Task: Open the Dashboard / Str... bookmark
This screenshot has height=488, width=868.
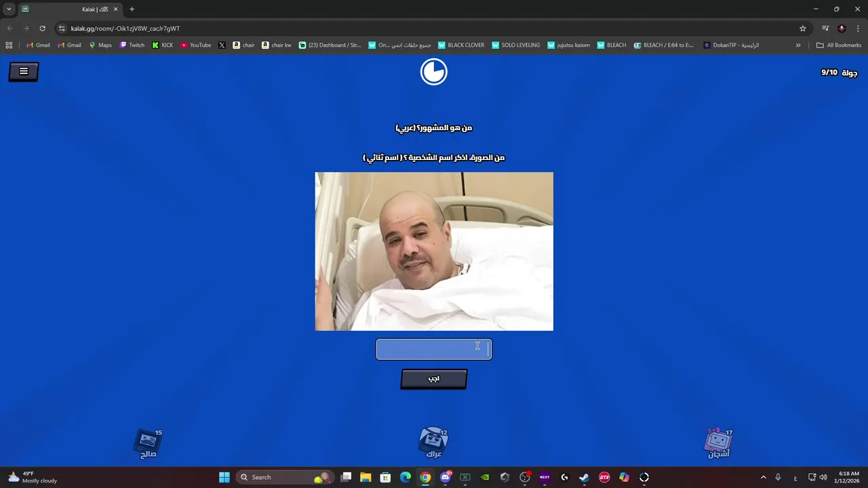Action: tap(330, 45)
